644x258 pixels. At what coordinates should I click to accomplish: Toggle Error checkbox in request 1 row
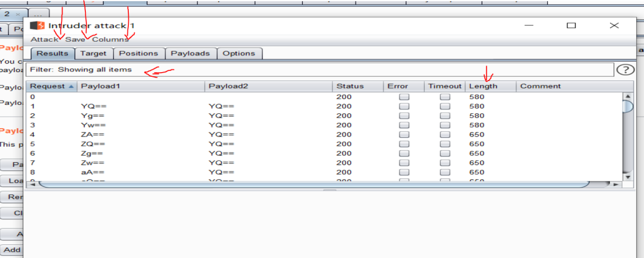pyautogui.click(x=404, y=107)
